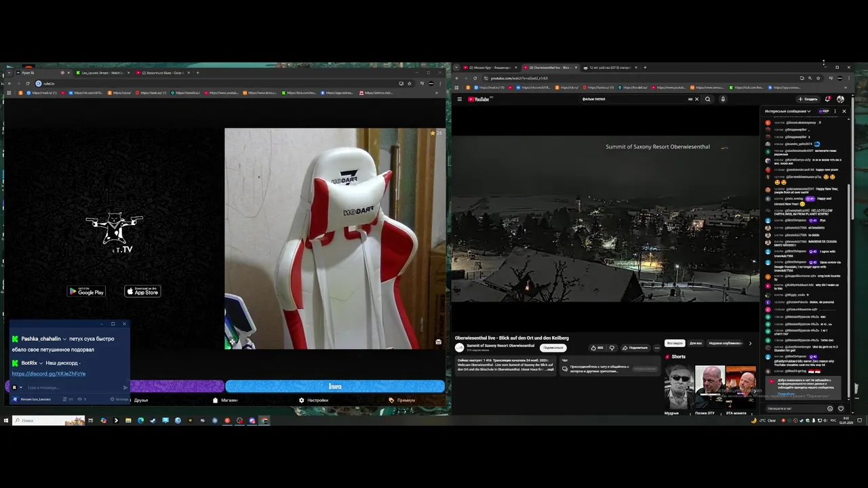
Task: Open the on-screen keyboard icon in YouTube search
Action: [690, 99]
